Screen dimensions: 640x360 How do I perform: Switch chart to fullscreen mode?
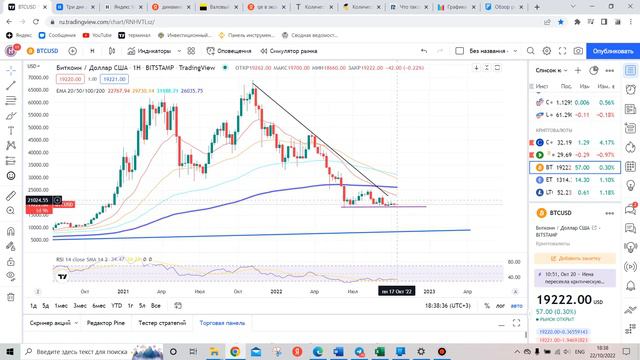coord(562,51)
